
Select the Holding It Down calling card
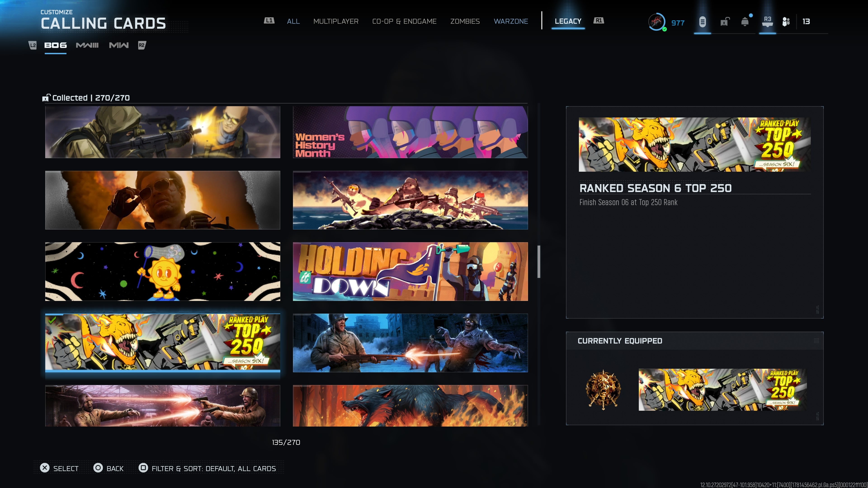(x=410, y=271)
